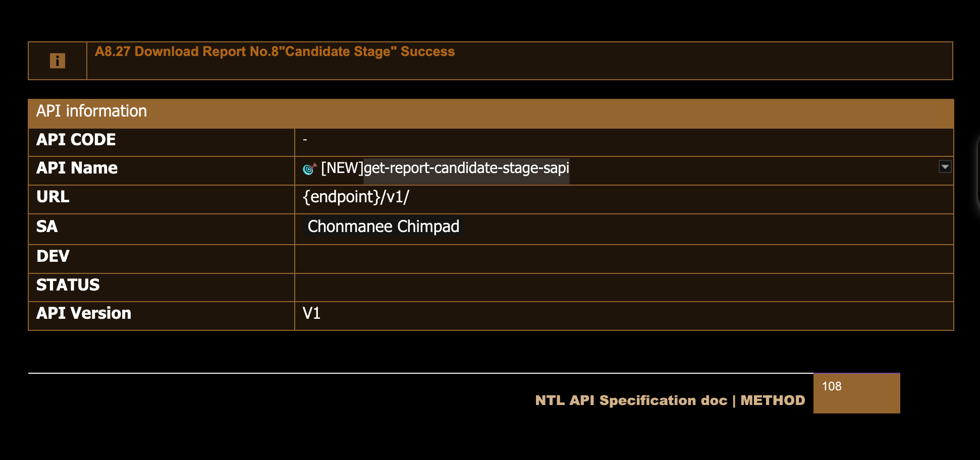The image size is (980, 460).
Task: Select the API Name label cell
Action: (x=160, y=168)
